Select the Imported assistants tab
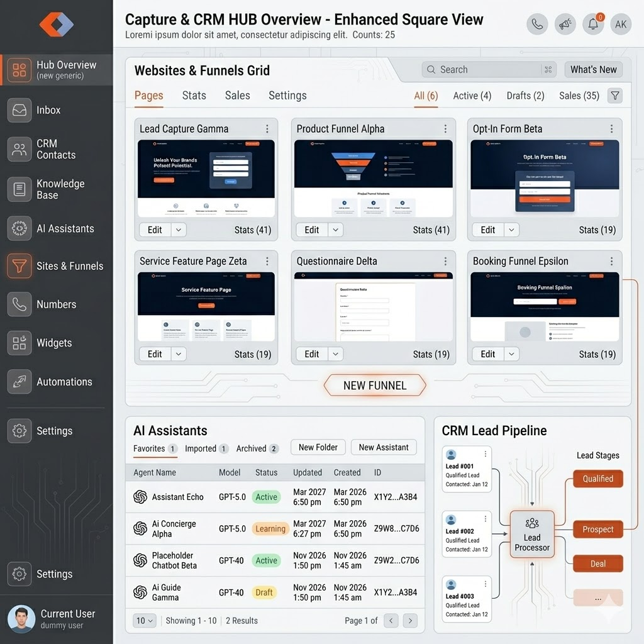The image size is (644, 644). 206,448
